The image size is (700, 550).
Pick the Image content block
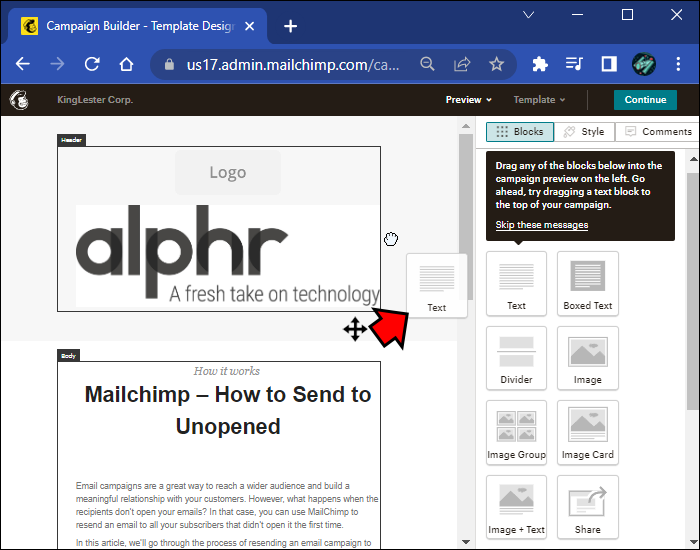pos(588,358)
